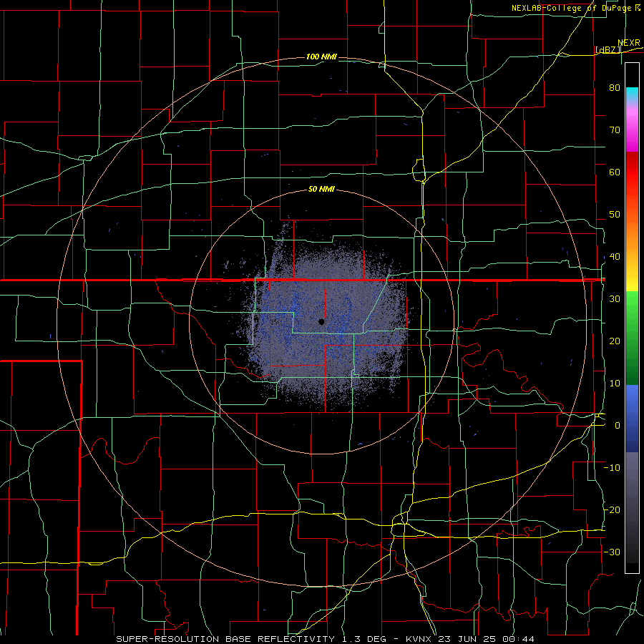Click the 40 value on the dBZ scale
The image size is (644, 644).
pyautogui.click(x=615, y=257)
